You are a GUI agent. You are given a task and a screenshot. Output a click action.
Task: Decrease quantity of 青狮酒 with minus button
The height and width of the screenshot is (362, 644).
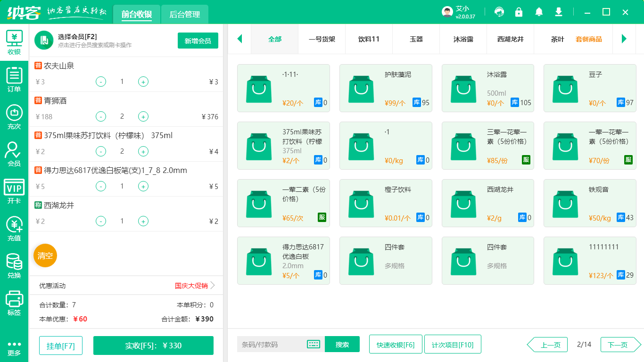pyautogui.click(x=101, y=116)
